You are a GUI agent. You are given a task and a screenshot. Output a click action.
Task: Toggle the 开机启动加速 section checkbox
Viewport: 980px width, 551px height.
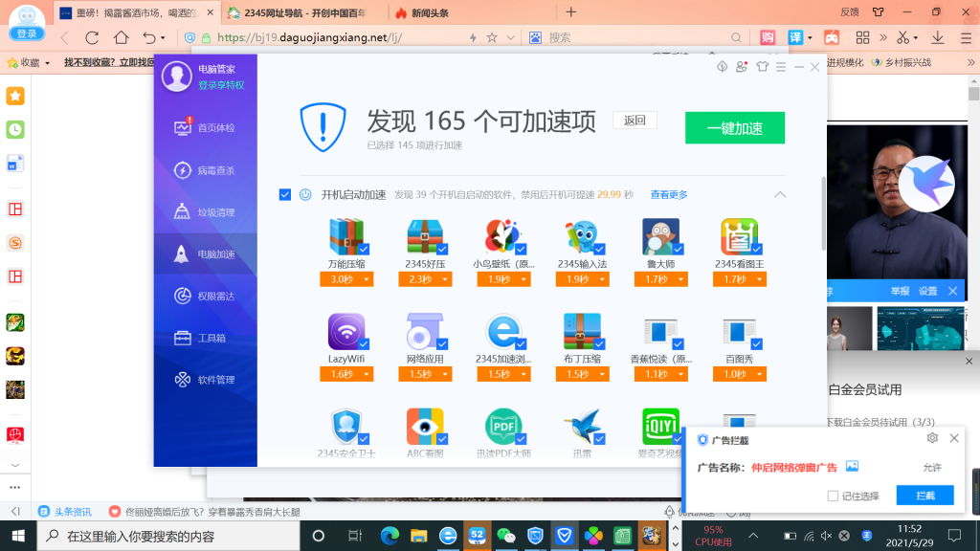click(285, 195)
